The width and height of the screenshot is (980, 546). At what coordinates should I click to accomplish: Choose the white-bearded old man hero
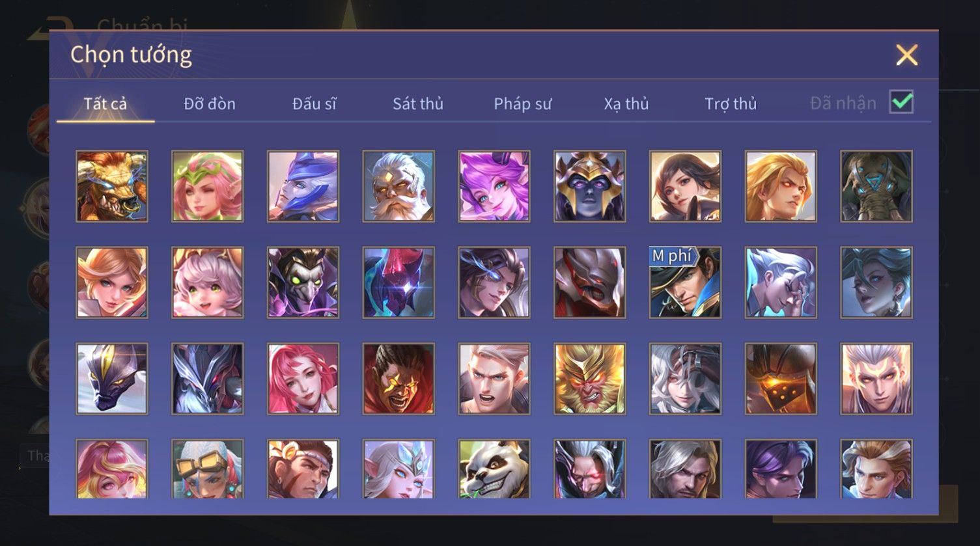(x=399, y=186)
